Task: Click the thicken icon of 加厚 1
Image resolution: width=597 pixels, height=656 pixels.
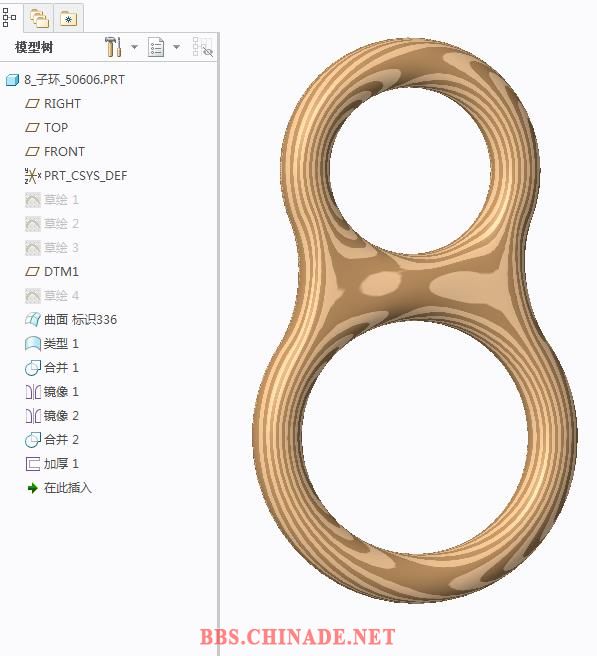Action: [x=33, y=464]
